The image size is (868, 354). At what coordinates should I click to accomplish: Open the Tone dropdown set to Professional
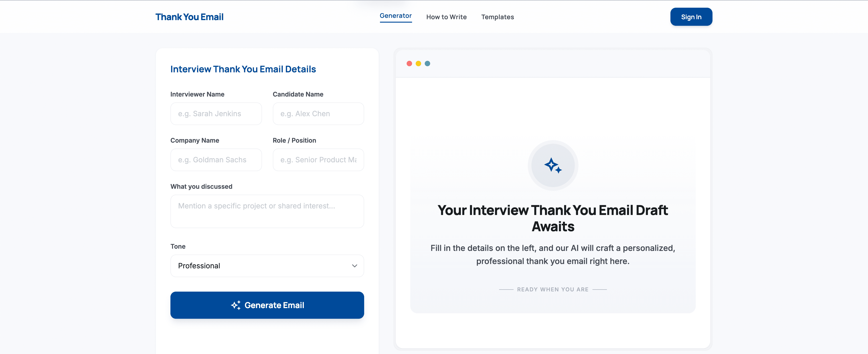(267, 266)
